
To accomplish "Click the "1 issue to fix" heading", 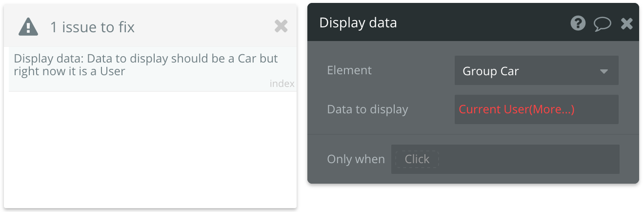I will point(92,27).
